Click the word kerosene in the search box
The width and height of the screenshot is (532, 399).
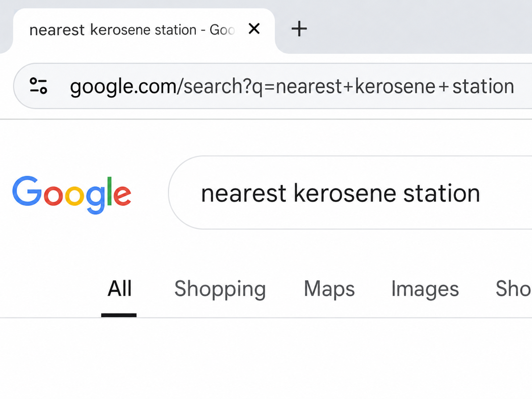point(345,194)
